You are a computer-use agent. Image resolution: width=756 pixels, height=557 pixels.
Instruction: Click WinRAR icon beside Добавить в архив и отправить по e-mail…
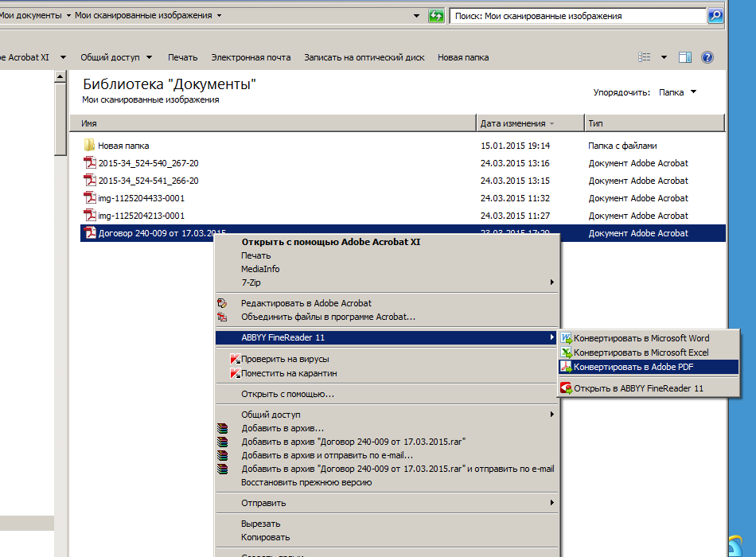point(222,455)
